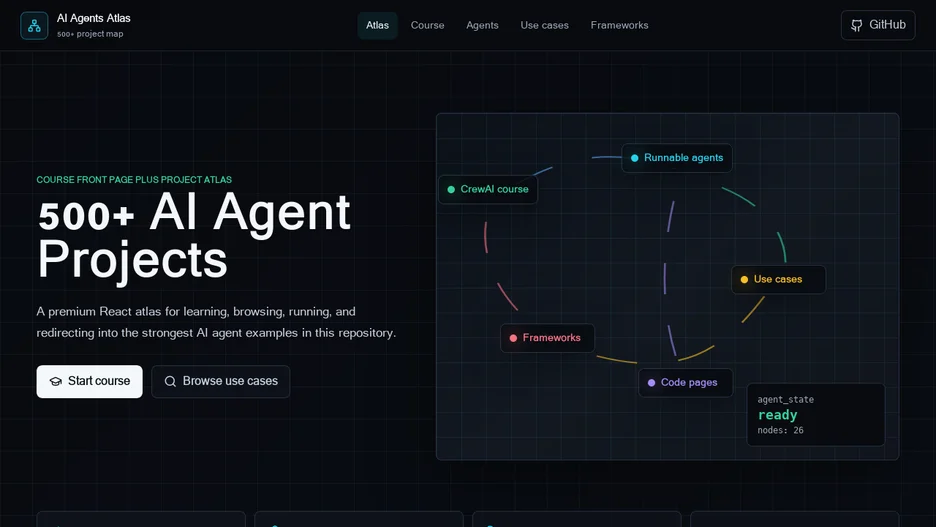This screenshot has width=936, height=527.
Task: Click the yellow dot beside Use cases node
Action: pos(744,279)
